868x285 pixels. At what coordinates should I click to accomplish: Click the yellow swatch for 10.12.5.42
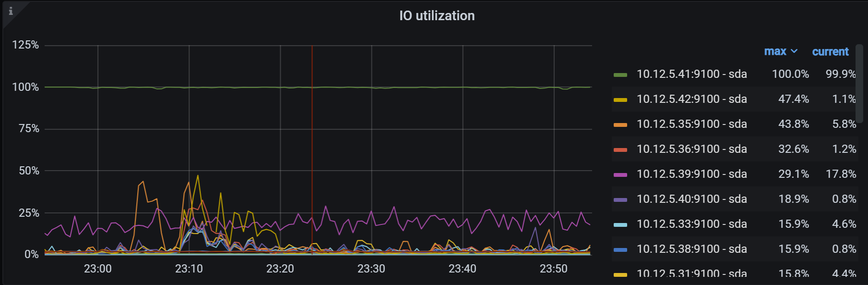(x=620, y=100)
